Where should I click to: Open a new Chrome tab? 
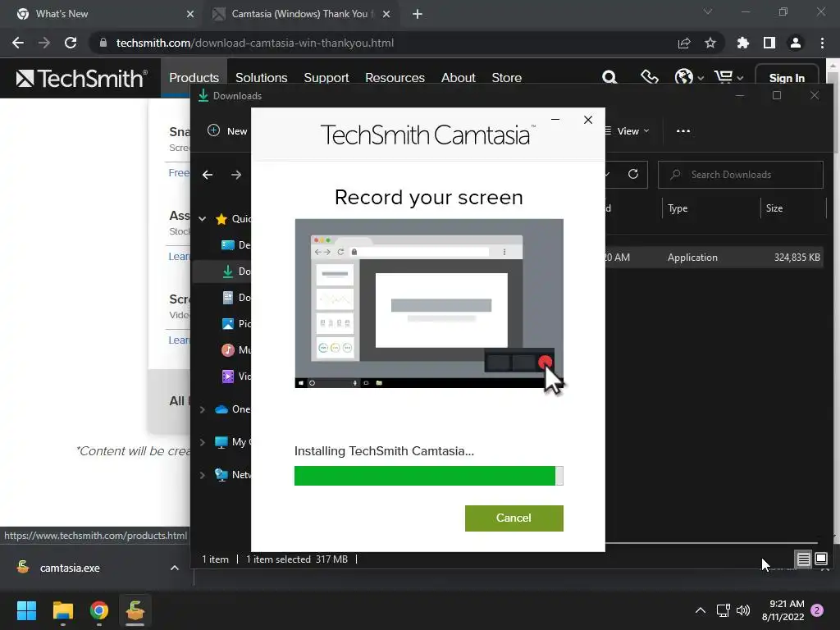pos(418,14)
